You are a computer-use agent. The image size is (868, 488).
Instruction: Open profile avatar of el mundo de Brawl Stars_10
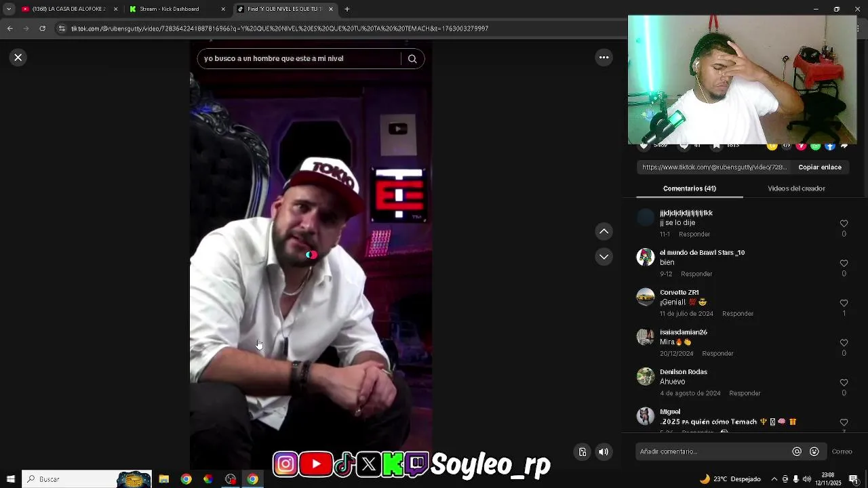tap(646, 257)
